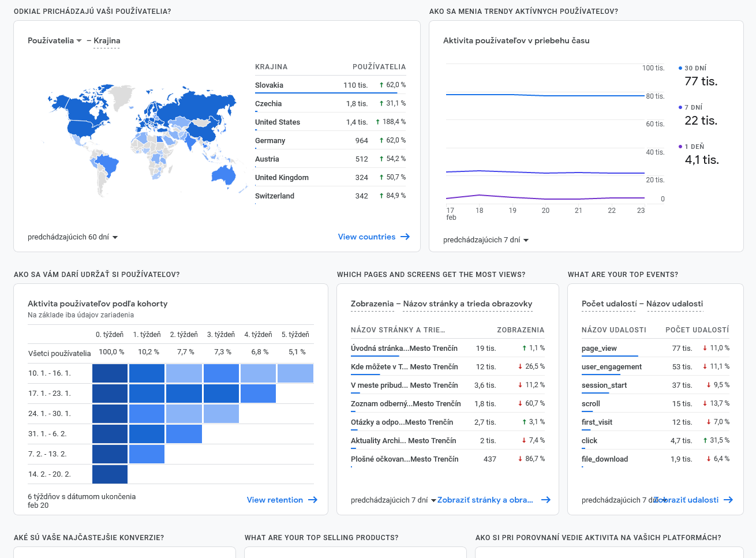The image size is (756, 558).
Task: Click the 30 DNÍ legend item
Action: tap(695, 68)
